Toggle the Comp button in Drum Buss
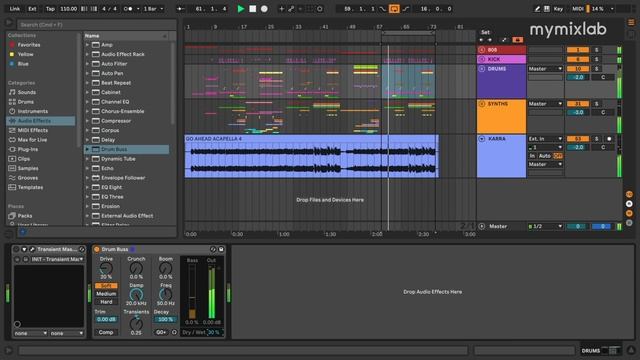This screenshot has height=360, width=640. coord(106,332)
